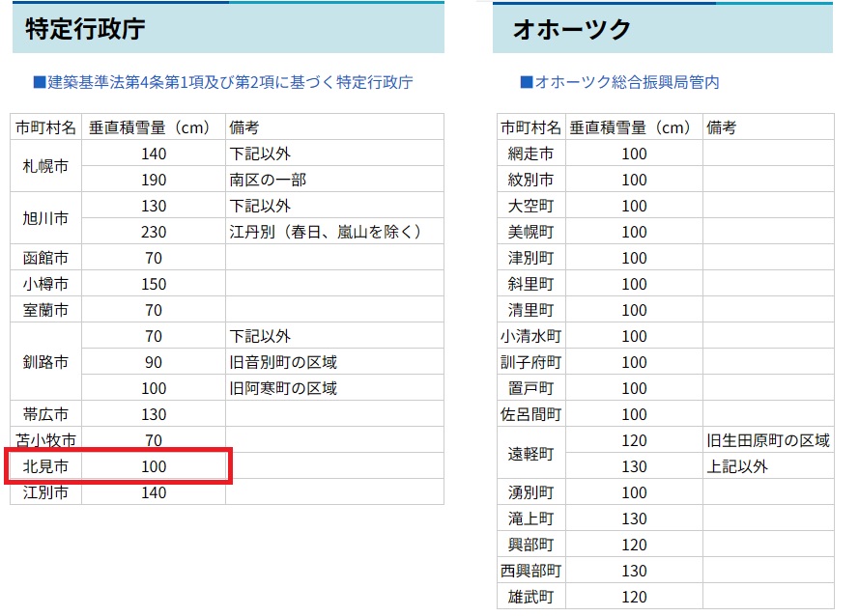Click the 遠軽町 town name cell
Viewport: 859px width, 616px height.
[530, 453]
